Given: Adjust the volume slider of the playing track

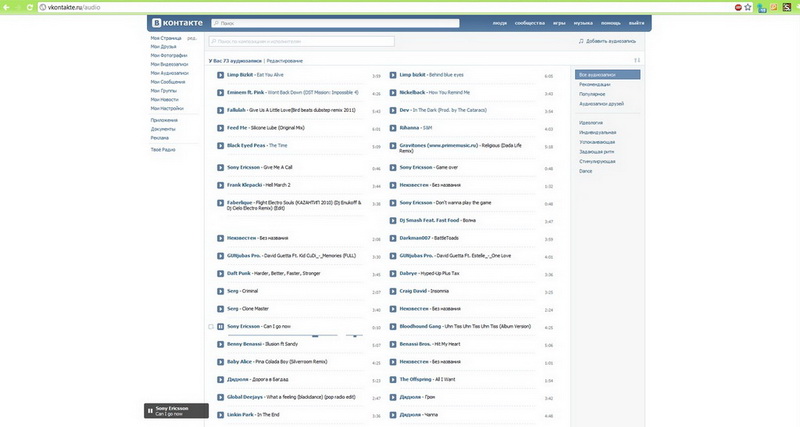Looking at the screenshot, I should [x=355, y=336].
